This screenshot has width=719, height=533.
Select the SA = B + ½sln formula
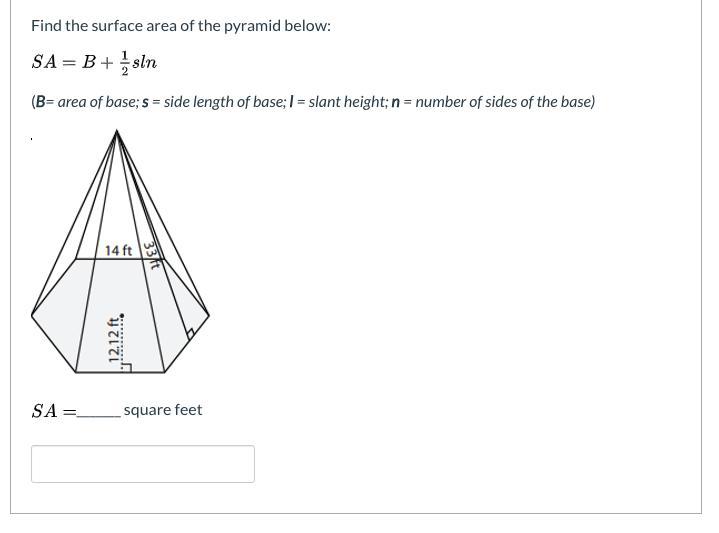coord(94,62)
